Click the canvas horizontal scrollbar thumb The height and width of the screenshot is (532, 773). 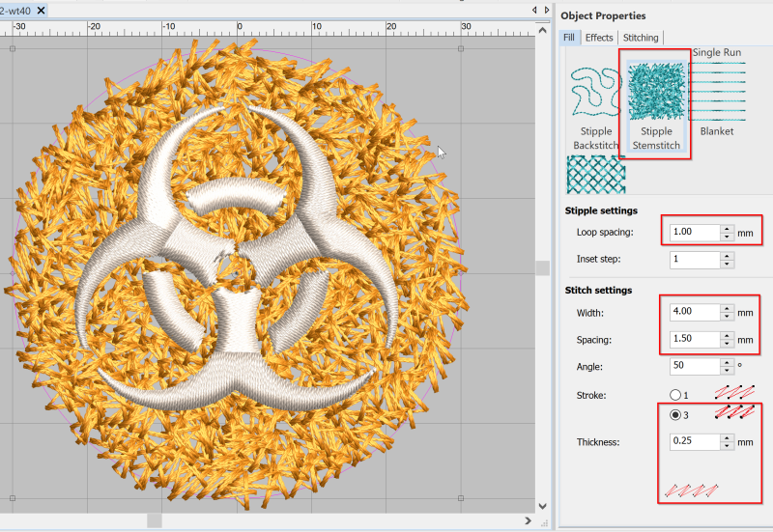[155, 520]
